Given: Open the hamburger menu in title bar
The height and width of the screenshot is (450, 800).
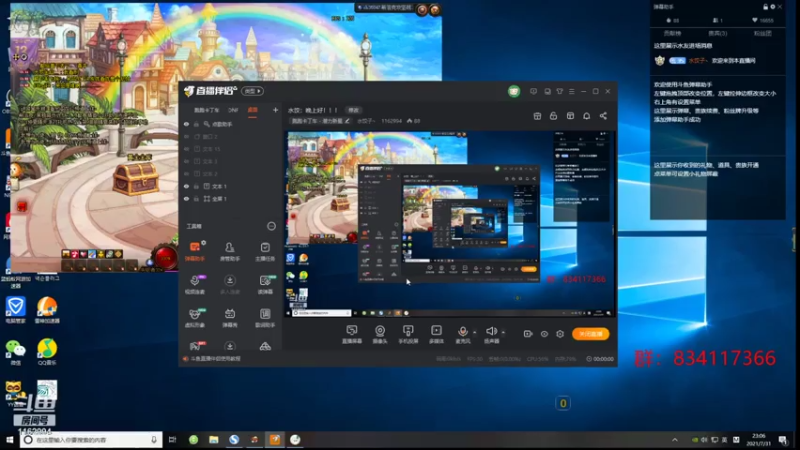Looking at the screenshot, I should coord(571,91).
